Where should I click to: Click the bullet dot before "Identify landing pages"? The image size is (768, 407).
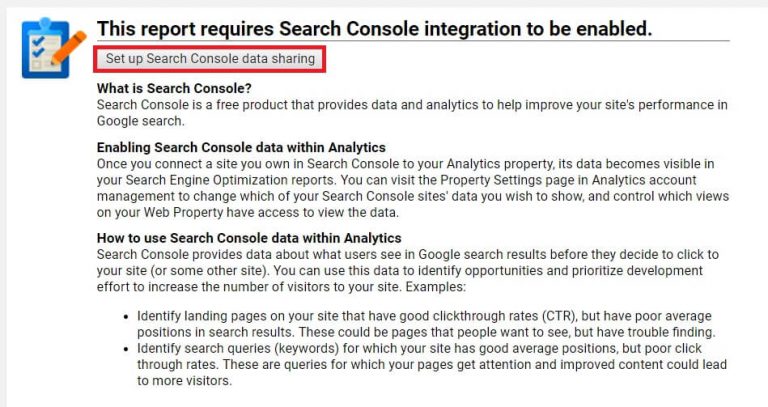click(126, 317)
